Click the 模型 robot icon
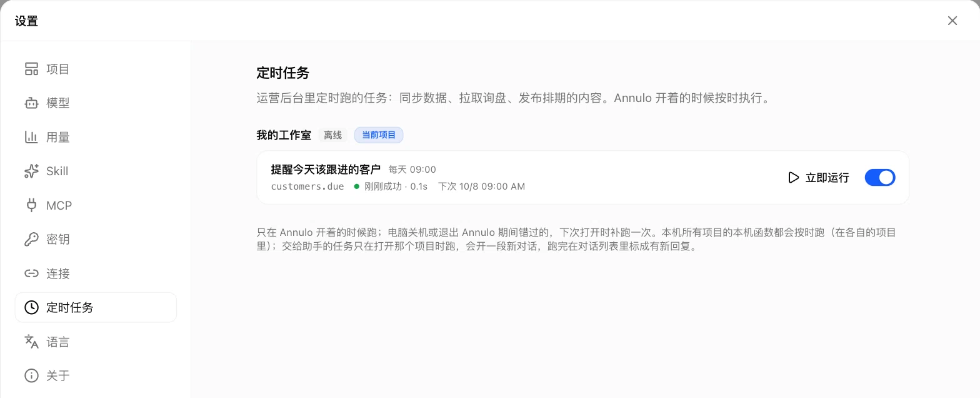Image resolution: width=980 pixels, height=398 pixels. (x=31, y=103)
